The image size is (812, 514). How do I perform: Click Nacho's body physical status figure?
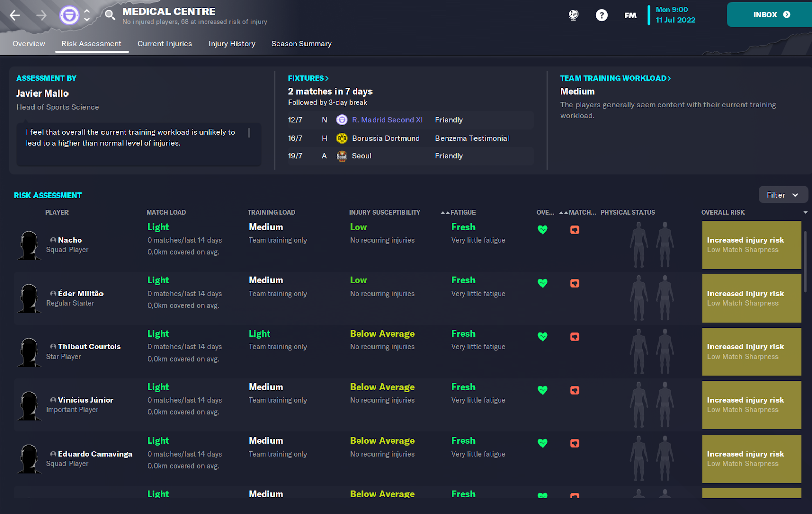(x=652, y=245)
